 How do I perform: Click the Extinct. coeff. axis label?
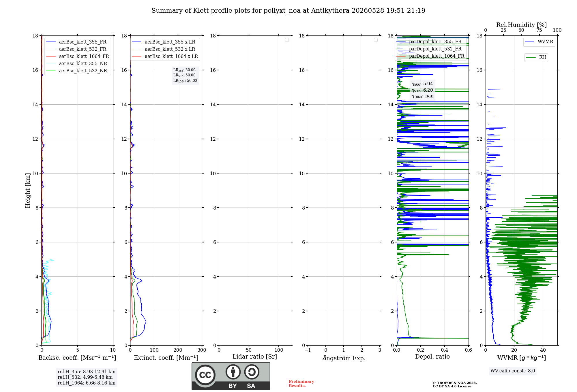pyautogui.click(x=166, y=358)
